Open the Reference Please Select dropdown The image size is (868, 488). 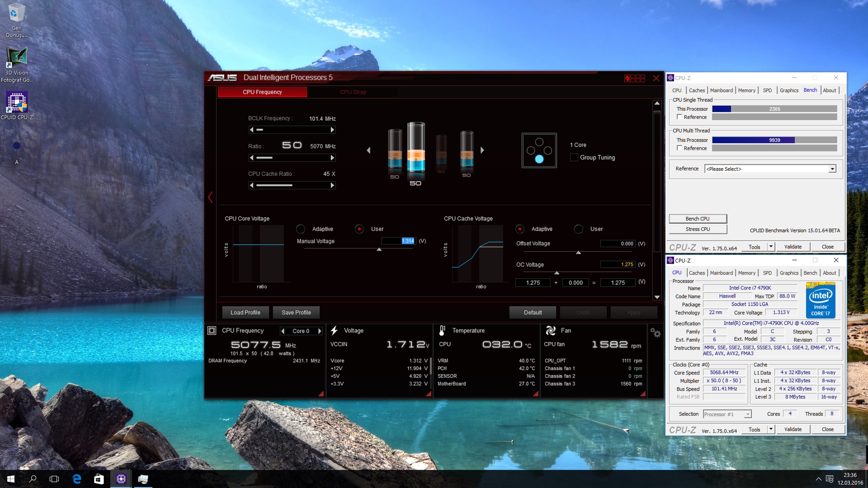(x=770, y=169)
